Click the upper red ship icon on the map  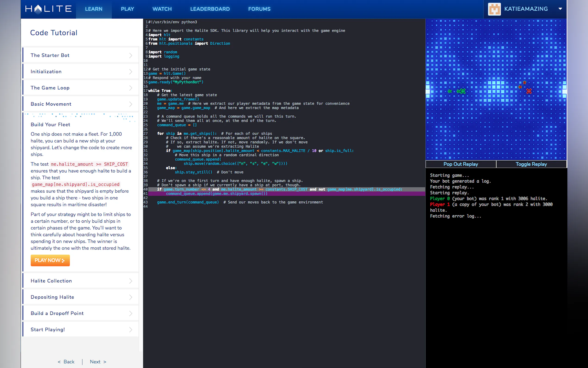point(525,83)
